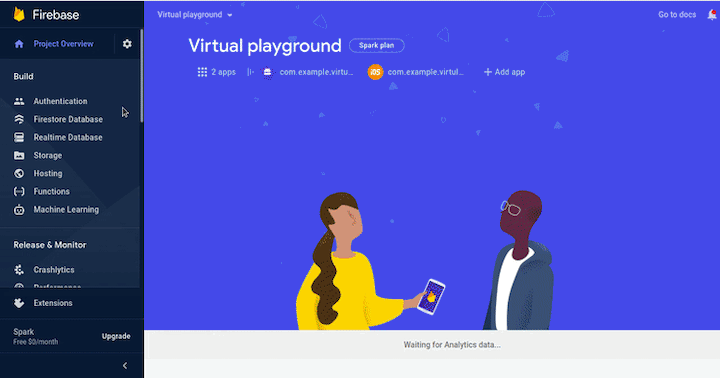This screenshot has width=720, height=378.
Task: Click the Crashlytics icon
Action: click(19, 270)
